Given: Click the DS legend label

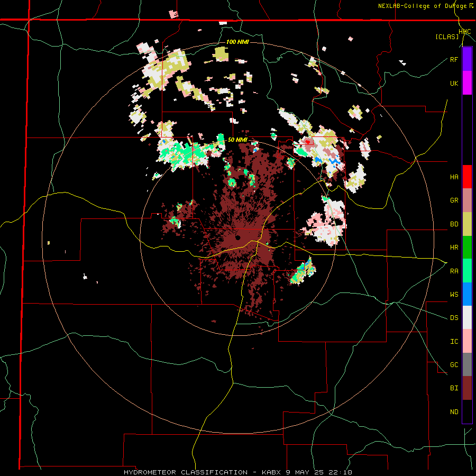Looking at the screenshot, I should click(x=454, y=318).
